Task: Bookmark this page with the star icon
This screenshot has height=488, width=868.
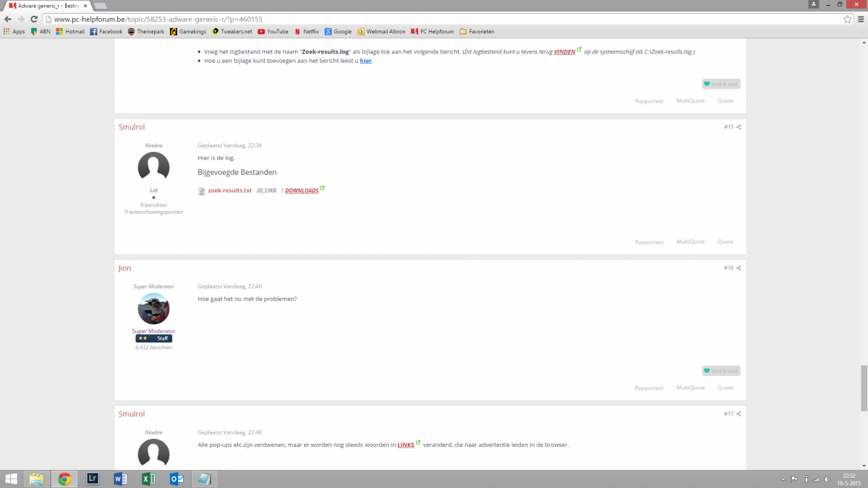Action: (x=847, y=19)
